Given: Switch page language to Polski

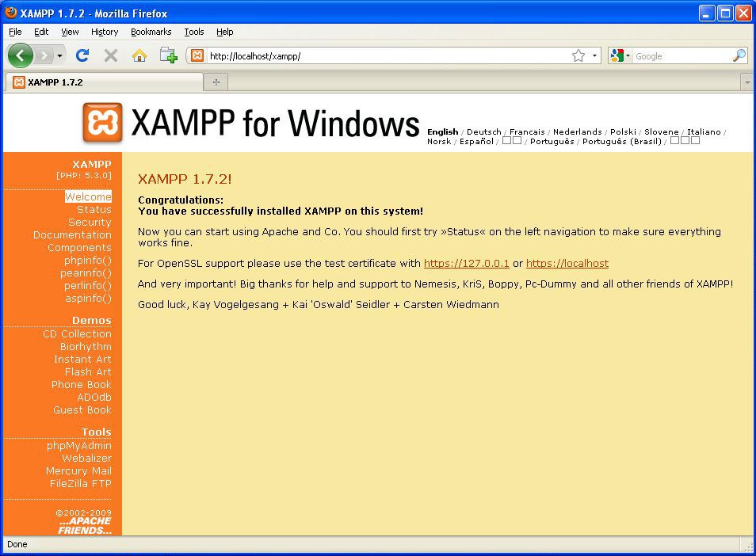Looking at the screenshot, I should (623, 132).
